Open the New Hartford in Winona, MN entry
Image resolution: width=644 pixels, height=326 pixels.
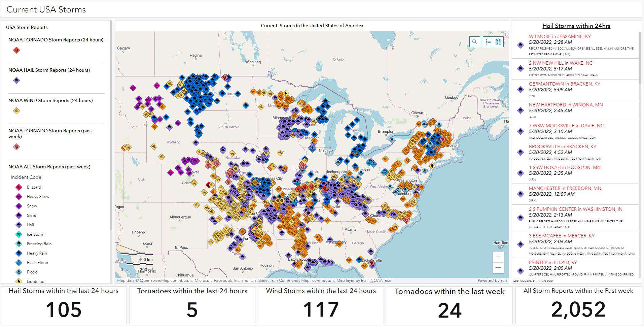click(x=566, y=105)
